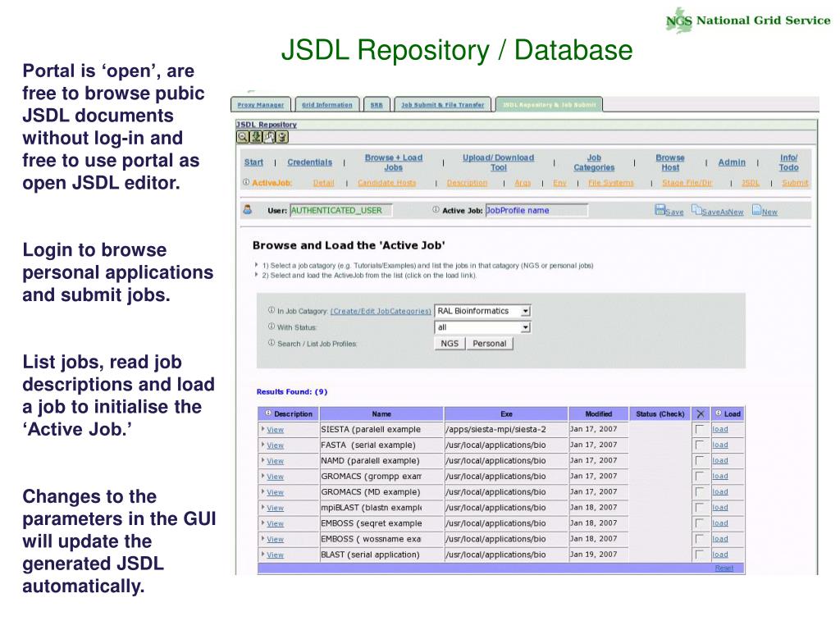Screen dimensions: 840x630
Task: Click the AUTHENTICATED_USER field
Action: [x=340, y=211]
